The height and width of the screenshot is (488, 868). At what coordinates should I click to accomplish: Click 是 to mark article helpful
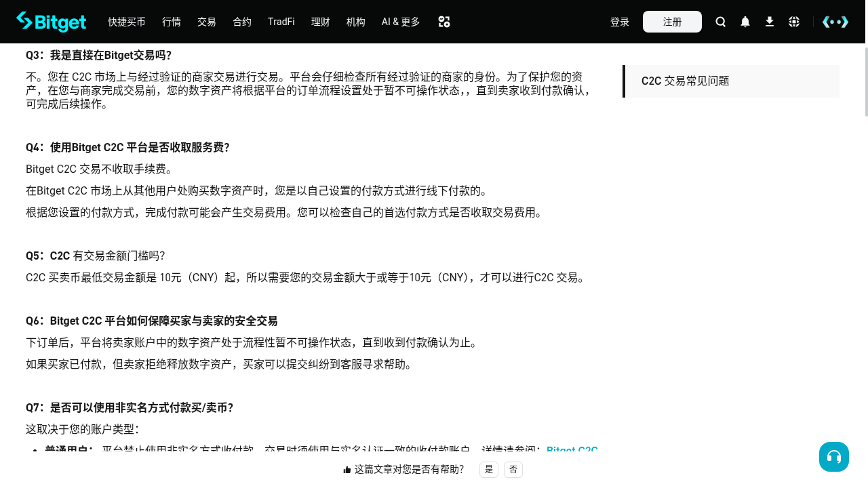click(x=489, y=470)
